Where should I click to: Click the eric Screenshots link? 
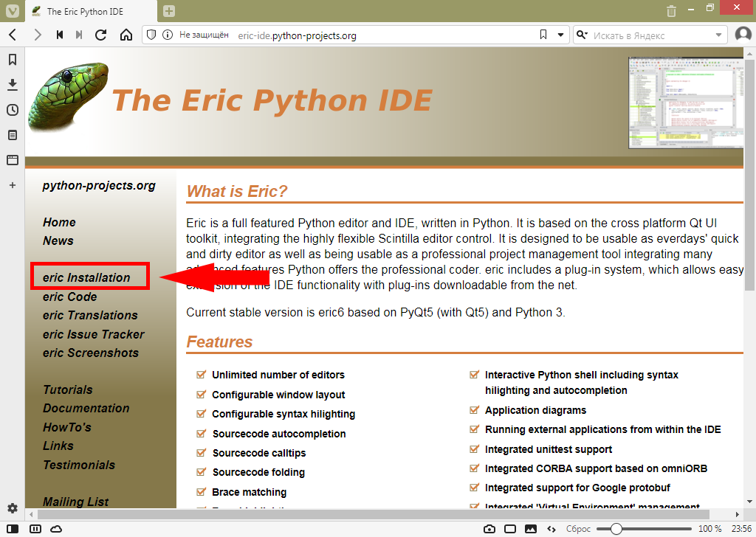[90, 353]
